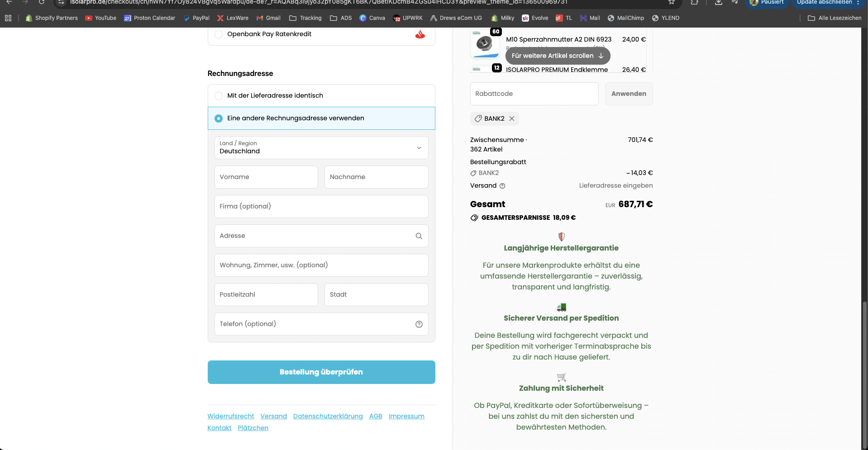Open the PayPal bookmark

197,18
